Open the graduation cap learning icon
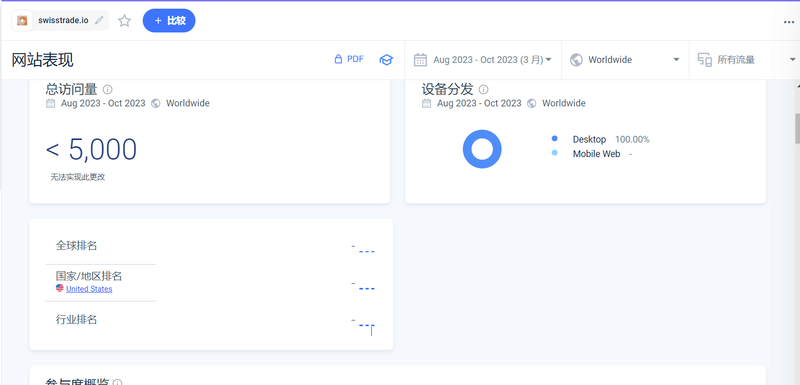This screenshot has height=385, width=800. point(386,60)
